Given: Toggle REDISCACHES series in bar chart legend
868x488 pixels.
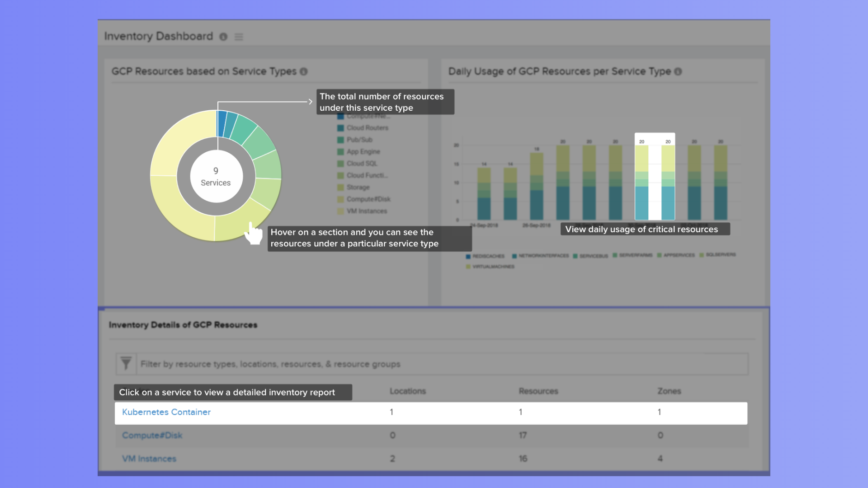Looking at the screenshot, I should coord(485,256).
